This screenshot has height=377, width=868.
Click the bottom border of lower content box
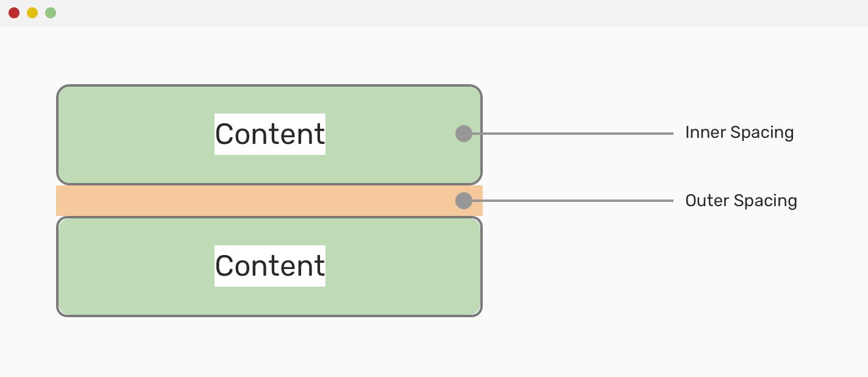(x=269, y=315)
